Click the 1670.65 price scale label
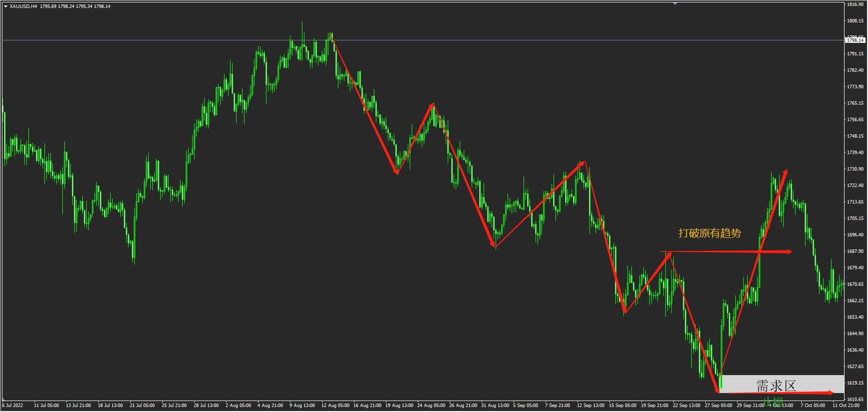The image size is (868, 412). (x=856, y=284)
